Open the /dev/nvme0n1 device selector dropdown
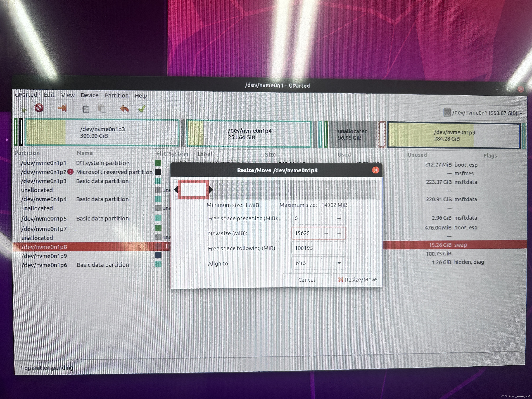The image size is (532, 399). tap(483, 113)
